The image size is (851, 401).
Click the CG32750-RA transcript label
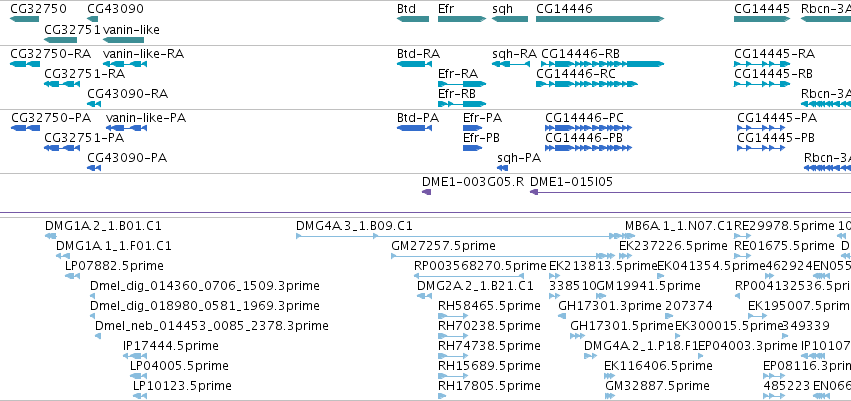click(50, 54)
